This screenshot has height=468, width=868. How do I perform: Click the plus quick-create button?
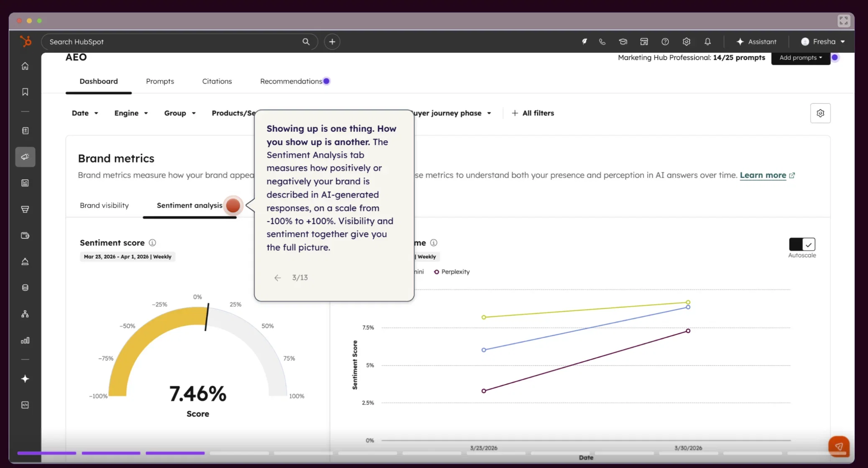point(332,42)
